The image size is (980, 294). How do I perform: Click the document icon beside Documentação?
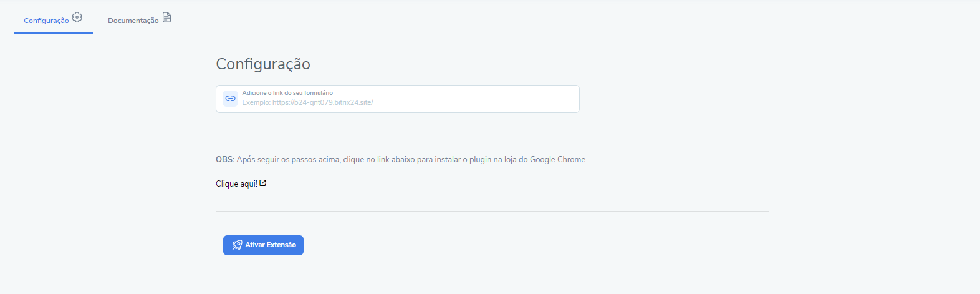coord(167,17)
